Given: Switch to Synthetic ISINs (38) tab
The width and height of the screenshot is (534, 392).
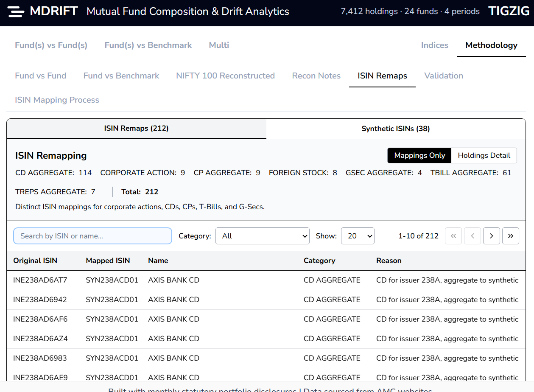Looking at the screenshot, I should click(395, 129).
